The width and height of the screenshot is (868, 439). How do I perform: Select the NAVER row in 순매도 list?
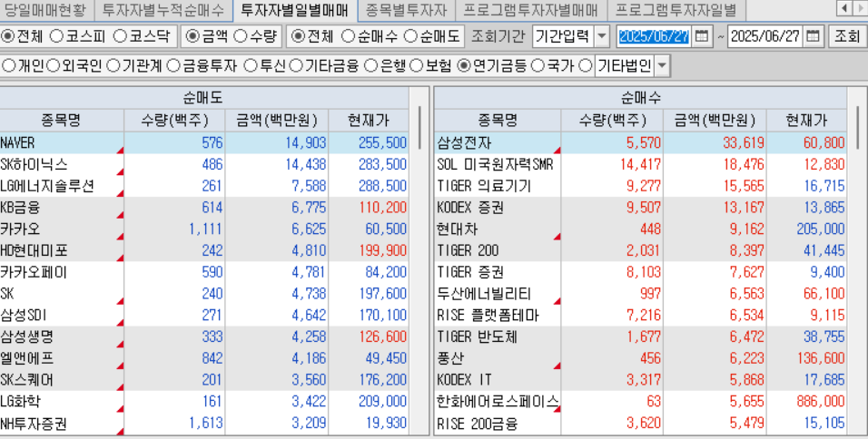coord(203,142)
